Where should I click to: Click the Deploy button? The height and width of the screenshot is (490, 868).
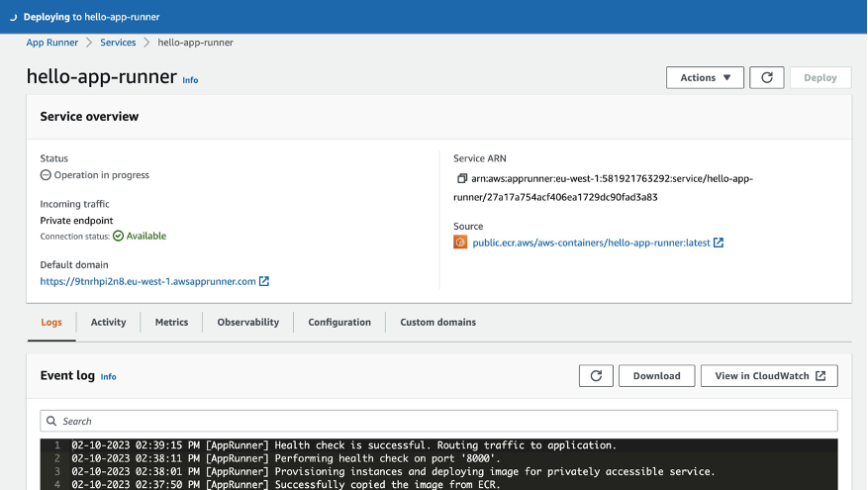pos(820,77)
